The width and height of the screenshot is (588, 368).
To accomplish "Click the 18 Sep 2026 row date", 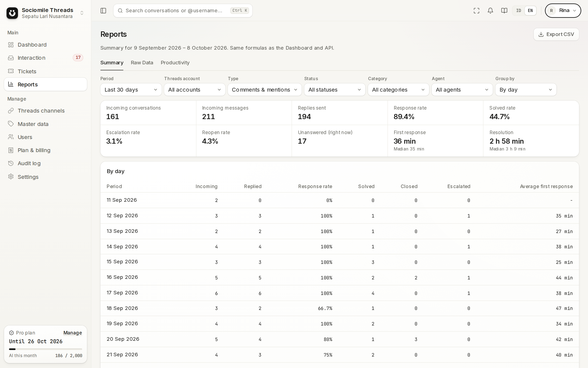I will [122, 308].
